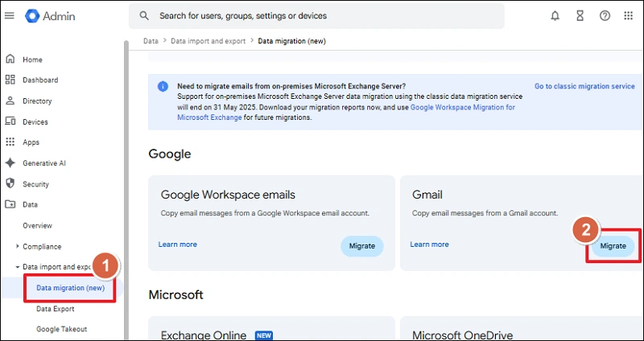
Task: Click the Google section heading
Action: coord(170,154)
